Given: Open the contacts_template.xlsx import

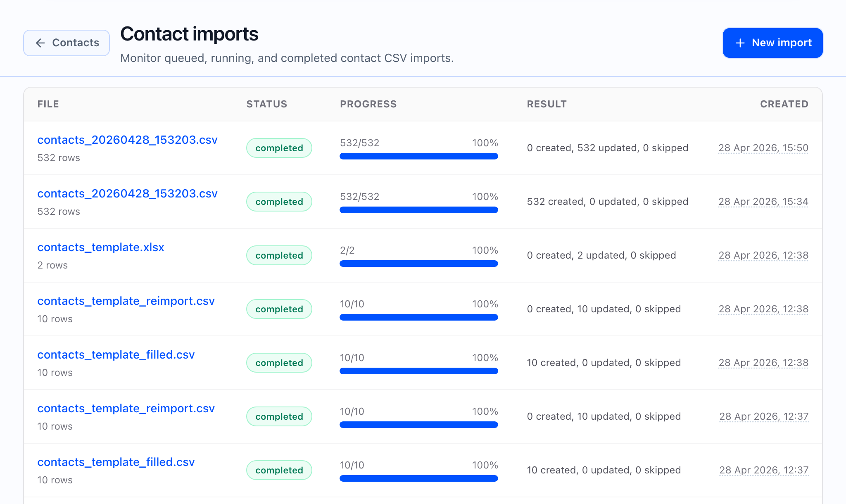Looking at the screenshot, I should (101, 247).
